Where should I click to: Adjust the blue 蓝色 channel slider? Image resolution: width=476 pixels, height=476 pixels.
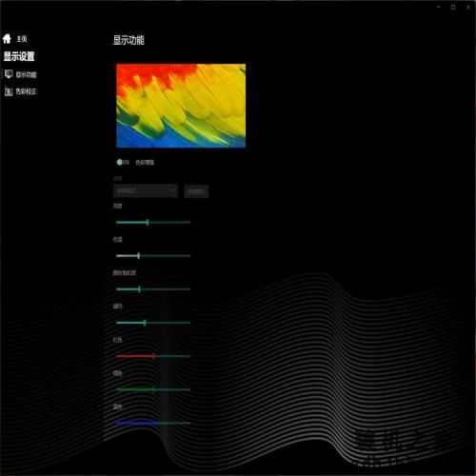(153, 423)
